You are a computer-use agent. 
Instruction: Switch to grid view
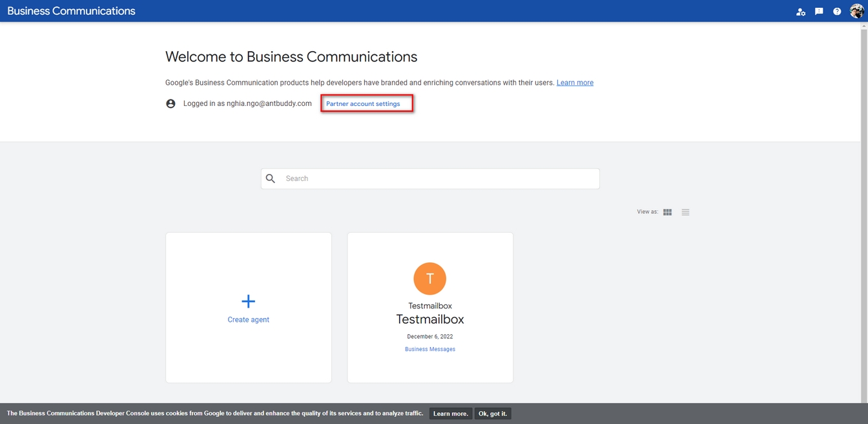(x=668, y=212)
